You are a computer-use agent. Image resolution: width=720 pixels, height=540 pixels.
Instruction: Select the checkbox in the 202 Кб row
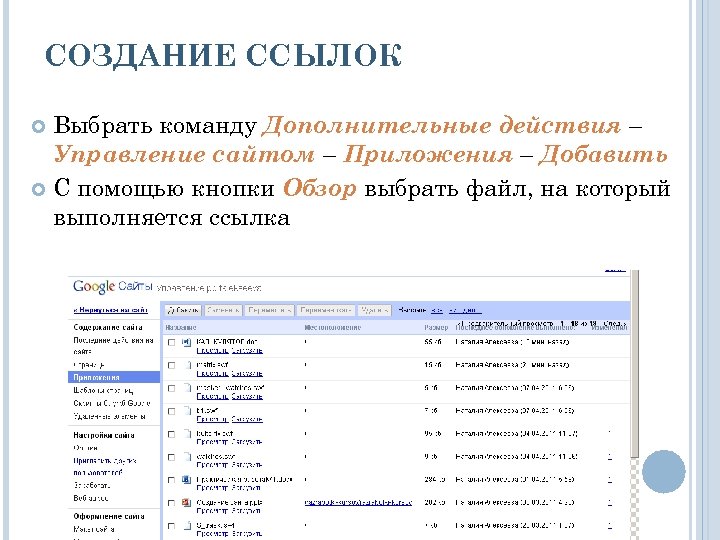click(x=171, y=503)
